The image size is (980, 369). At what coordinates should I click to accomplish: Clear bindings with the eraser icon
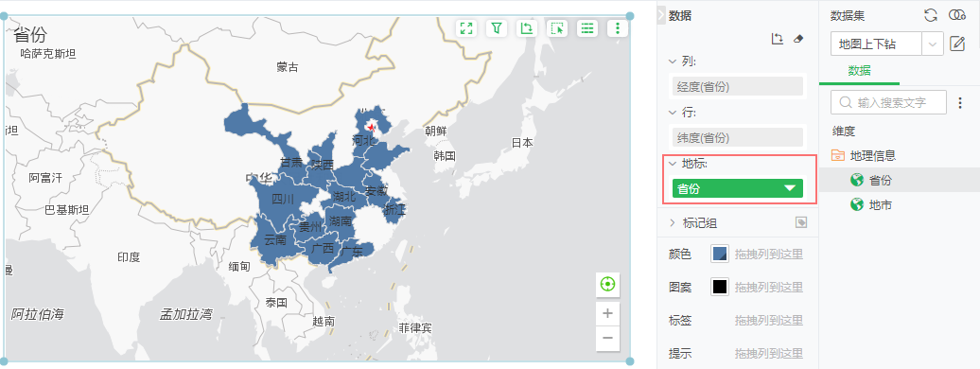[x=797, y=39]
